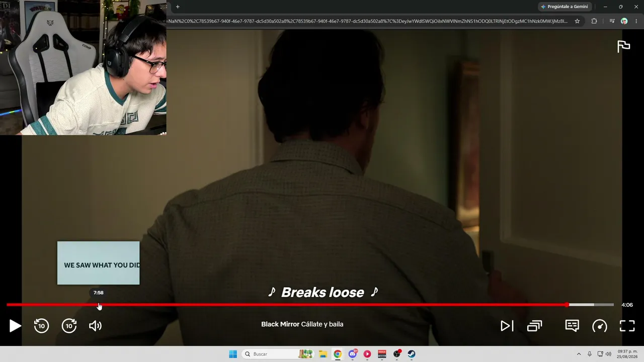Click the remaining time 4:06
The image size is (644, 362).
(627, 305)
